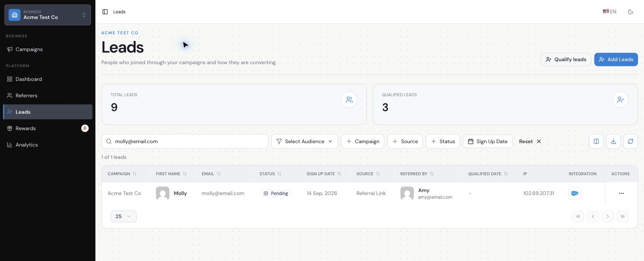644x261 pixels.
Task: Sort by Source column
Action: (x=368, y=174)
